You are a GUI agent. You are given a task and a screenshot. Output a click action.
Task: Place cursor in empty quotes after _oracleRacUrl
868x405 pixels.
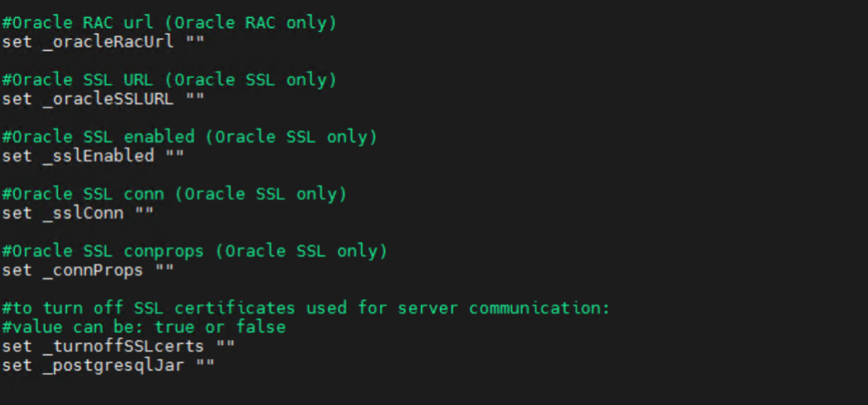(x=195, y=41)
